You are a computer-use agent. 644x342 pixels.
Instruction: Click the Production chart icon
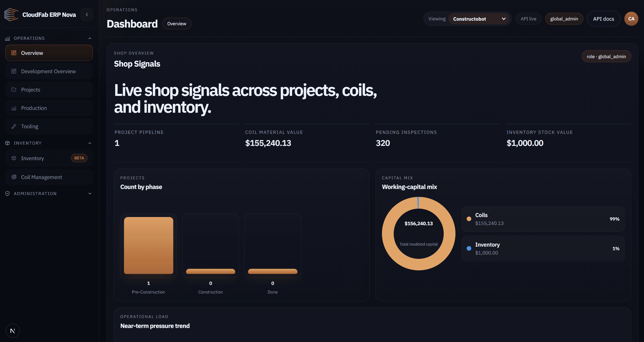point(14,108)
